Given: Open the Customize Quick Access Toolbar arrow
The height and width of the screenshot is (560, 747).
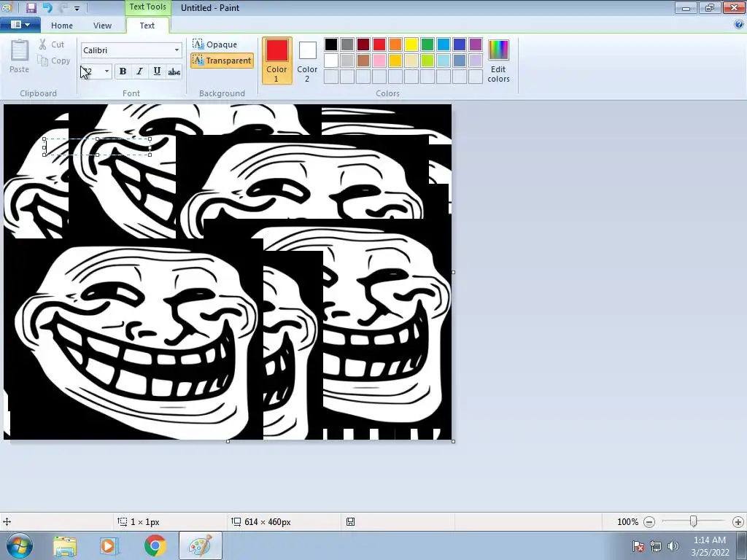Looking at the screenshot, I should 77,9.
